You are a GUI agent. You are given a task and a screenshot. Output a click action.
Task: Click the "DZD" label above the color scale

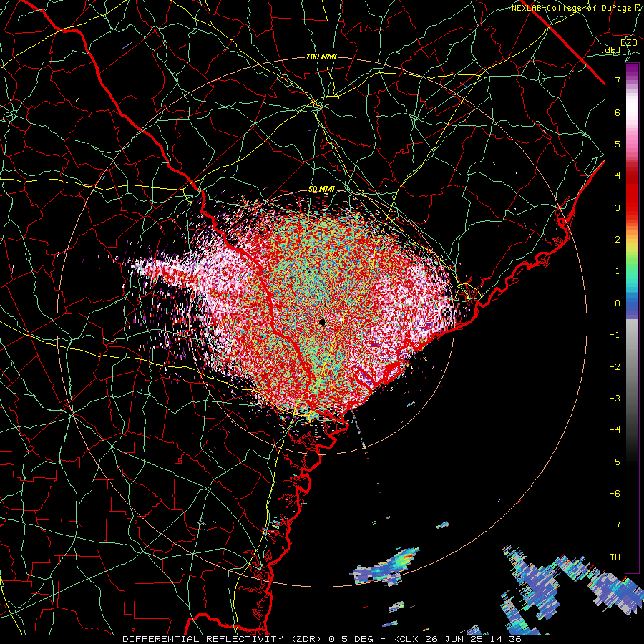(x=628, y=43)
